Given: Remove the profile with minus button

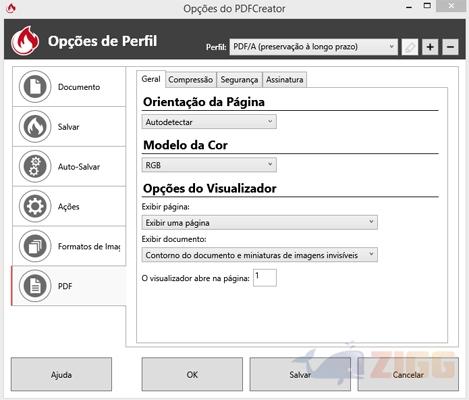Looking at the screenshot, I should click(450, 47).
